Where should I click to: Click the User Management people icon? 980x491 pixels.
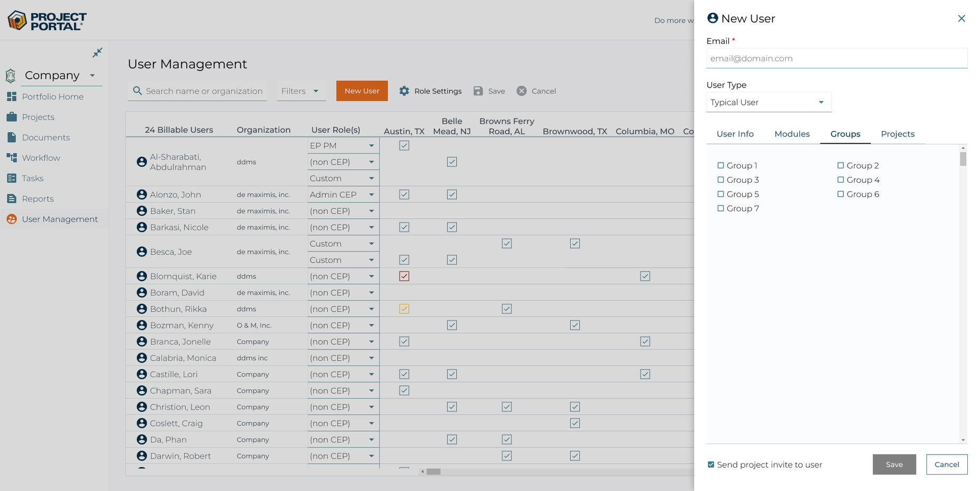click(x=12, y=219)
